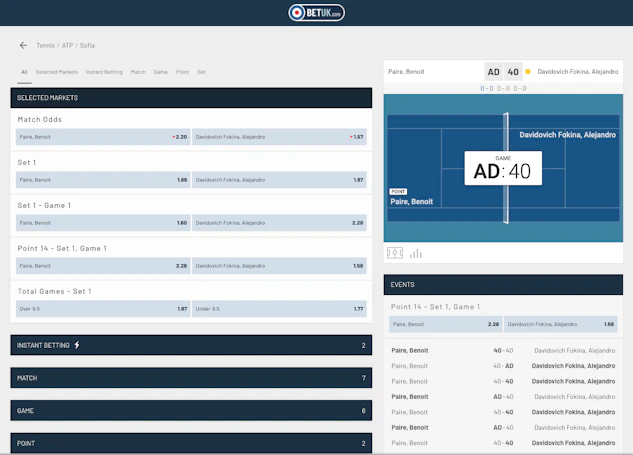The width and height of the screenshot is (633, 455).
Task: Bet Davidovich Fokina Point 14 in Events panel
Action: (561, 324)
